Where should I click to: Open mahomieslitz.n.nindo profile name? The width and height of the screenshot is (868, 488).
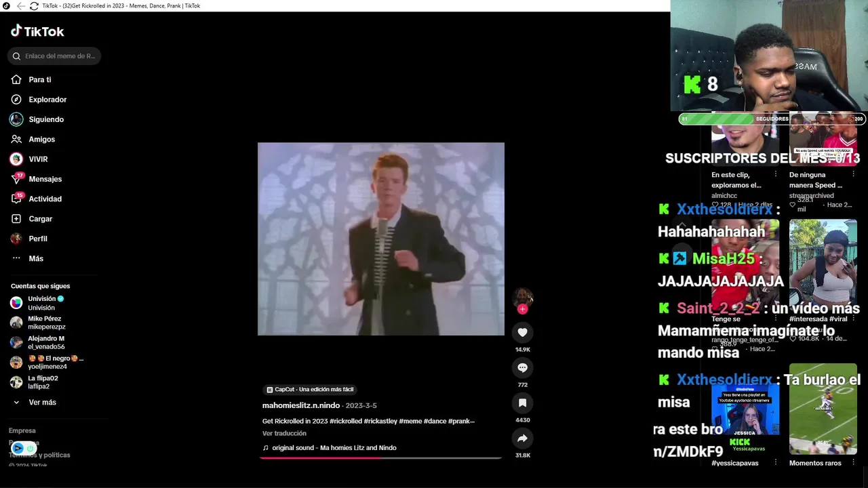[301, 405]
